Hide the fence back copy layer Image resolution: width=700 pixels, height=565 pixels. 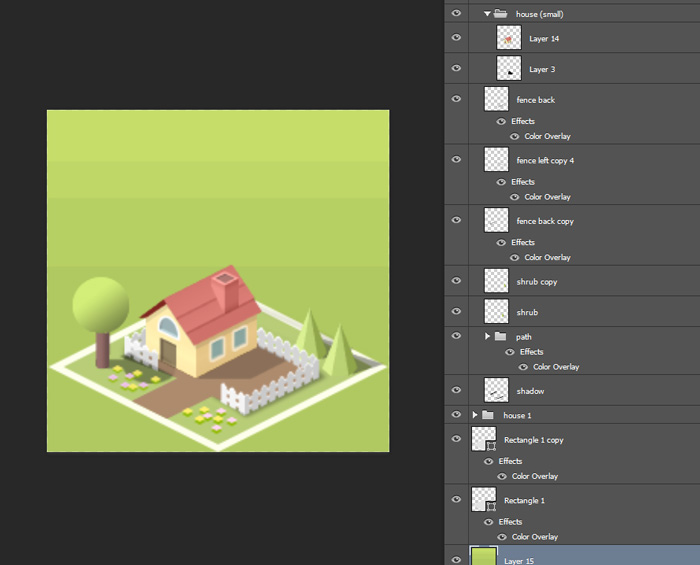click(x=456, y=220)
